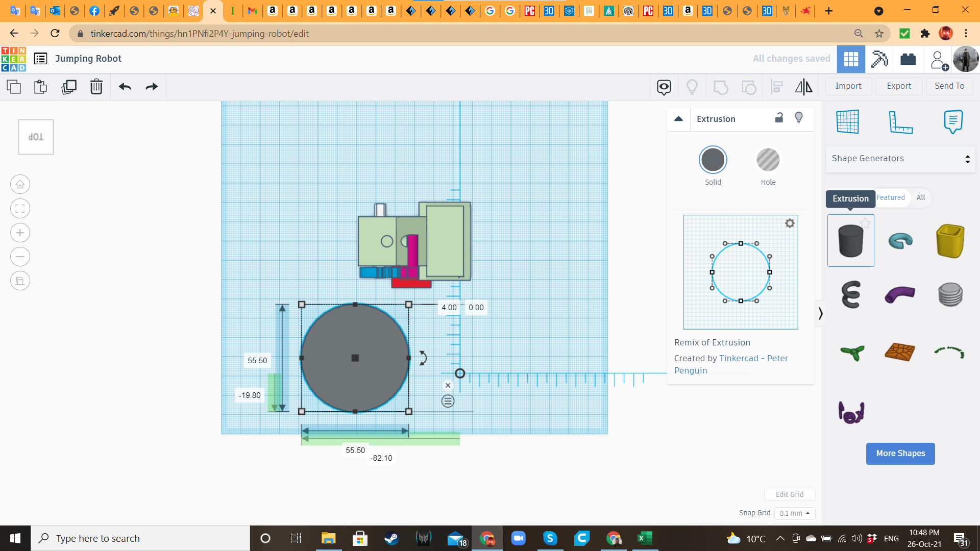The height and width of the screenshot is (551, 980).
Task: Click the Solid material swatch
Action: tap(713, 159)
